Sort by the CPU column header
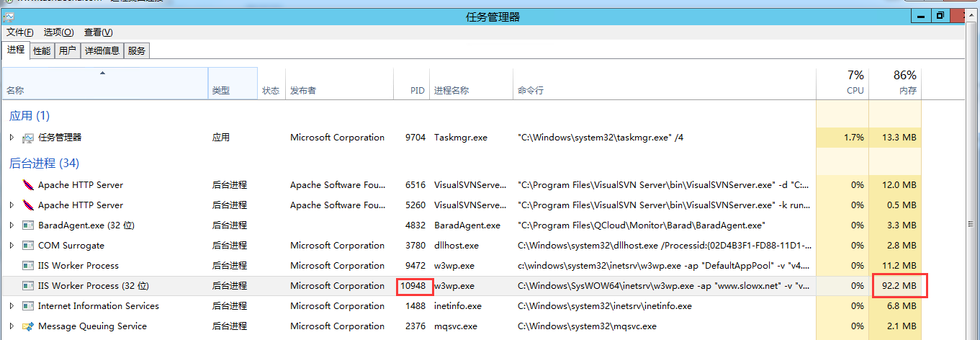Viewport: 980px width, 340px height. pyautogui.click(x=842, y=83)
